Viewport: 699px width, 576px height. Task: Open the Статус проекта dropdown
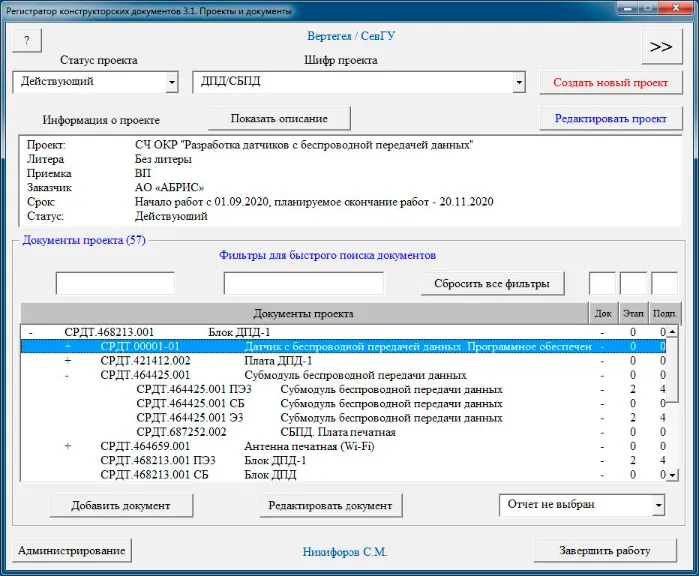tap(171, 82)
